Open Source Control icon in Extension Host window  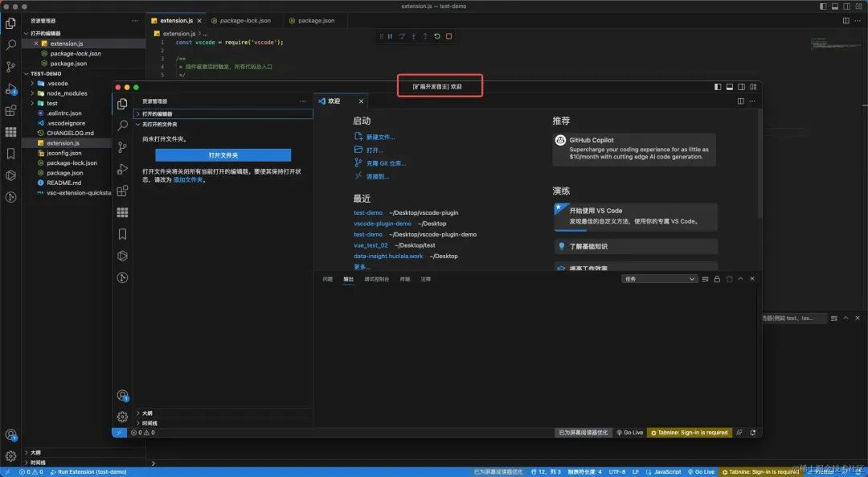pyautogui.click(x=122, y=147)
